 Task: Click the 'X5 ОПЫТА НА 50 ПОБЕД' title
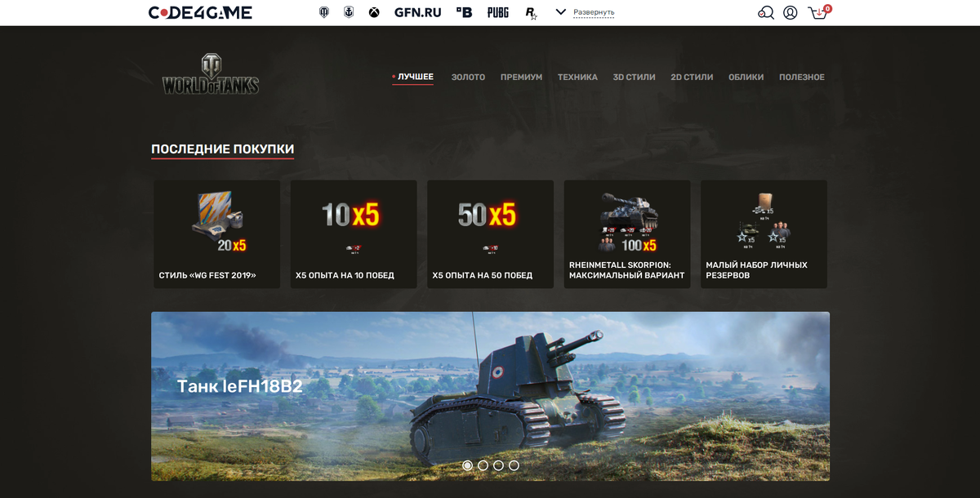(x=482, y=275)
